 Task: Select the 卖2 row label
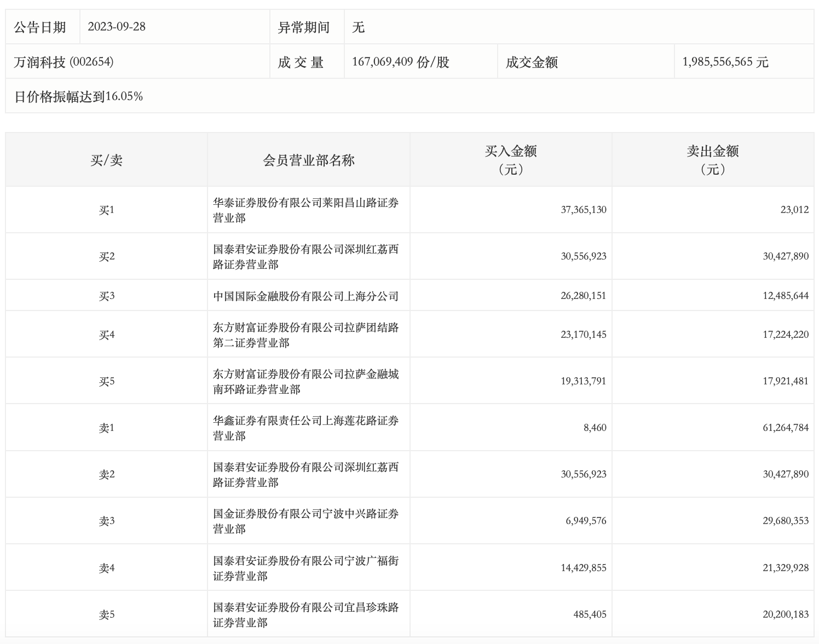tap(107, 474)
